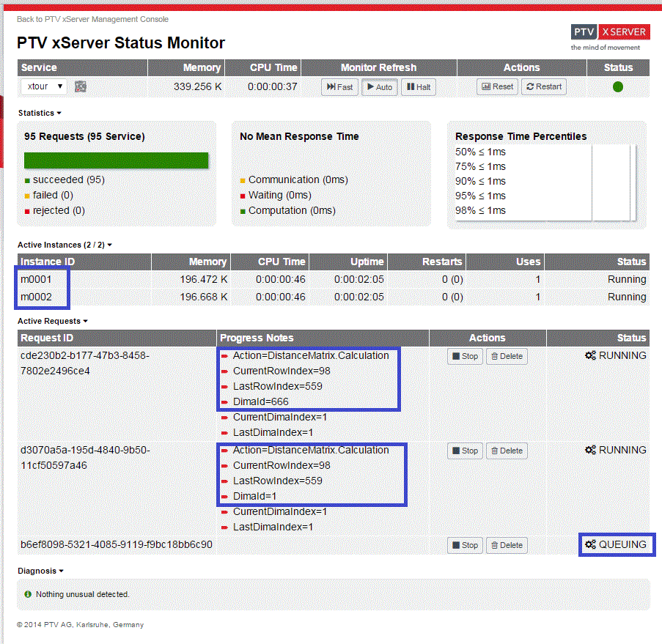Go back to PTV xServer Management Console

[92, 19]
